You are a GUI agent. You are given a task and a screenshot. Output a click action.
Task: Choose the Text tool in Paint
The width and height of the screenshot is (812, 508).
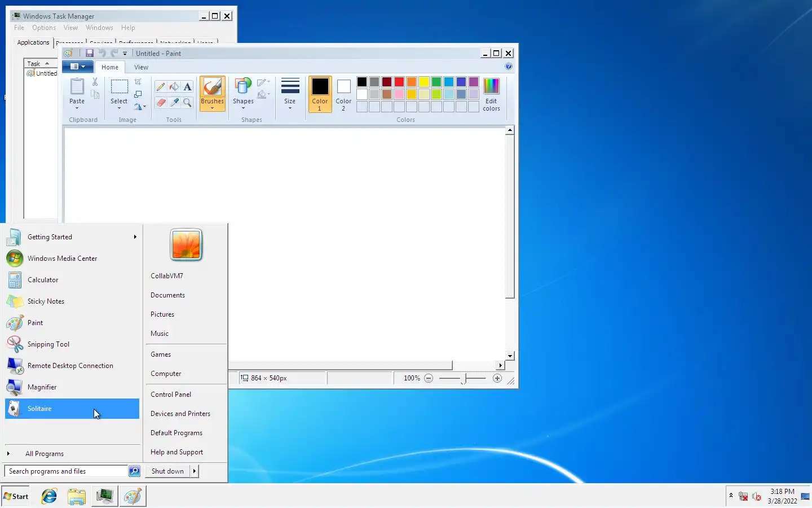(x=187, y=86)
